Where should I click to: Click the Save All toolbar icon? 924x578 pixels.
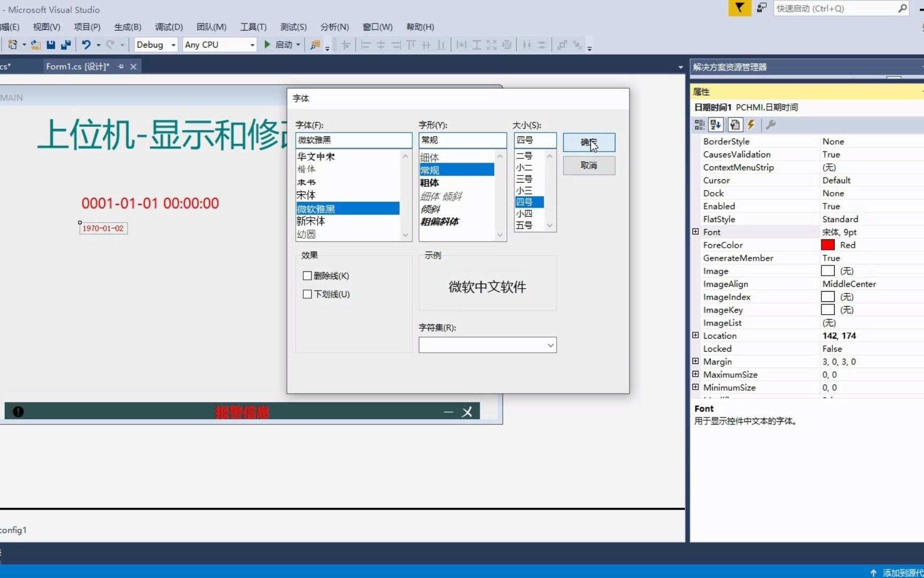tap(66, 45)
